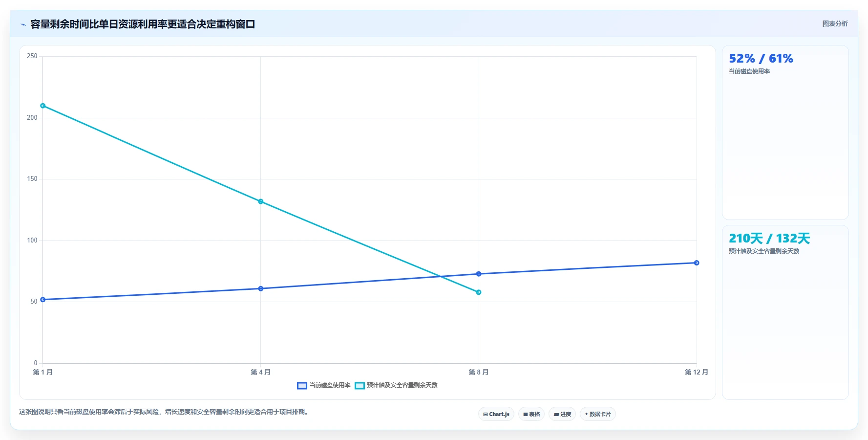
Task: Click the 250 y-axis label
Action: click(32, 56)
